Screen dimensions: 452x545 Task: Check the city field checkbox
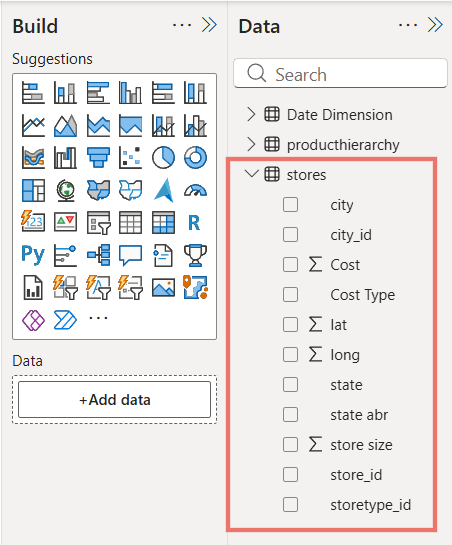click(x=290, y=205)
